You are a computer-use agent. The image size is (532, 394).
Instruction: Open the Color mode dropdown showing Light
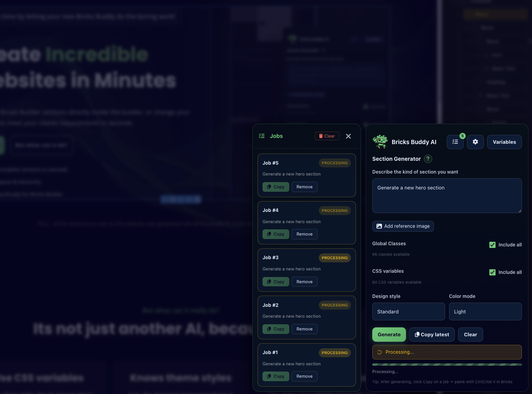485,311
